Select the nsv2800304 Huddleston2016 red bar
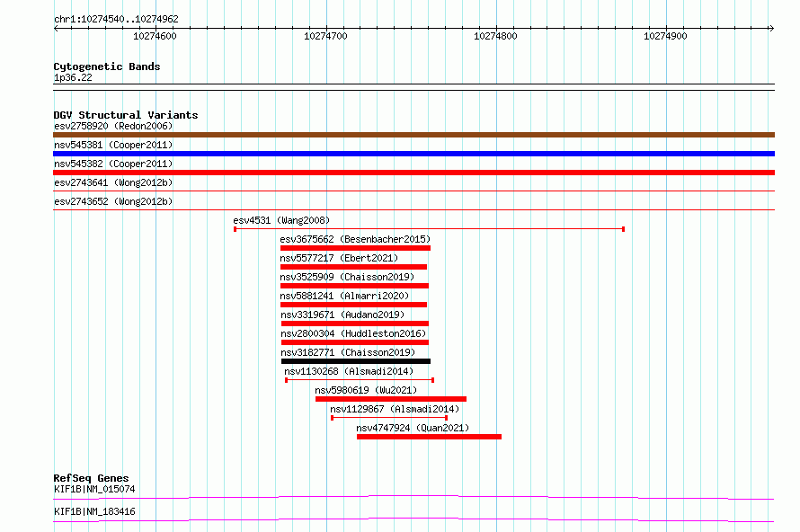This screenshot has height=532, width=800. pos(355,342)
